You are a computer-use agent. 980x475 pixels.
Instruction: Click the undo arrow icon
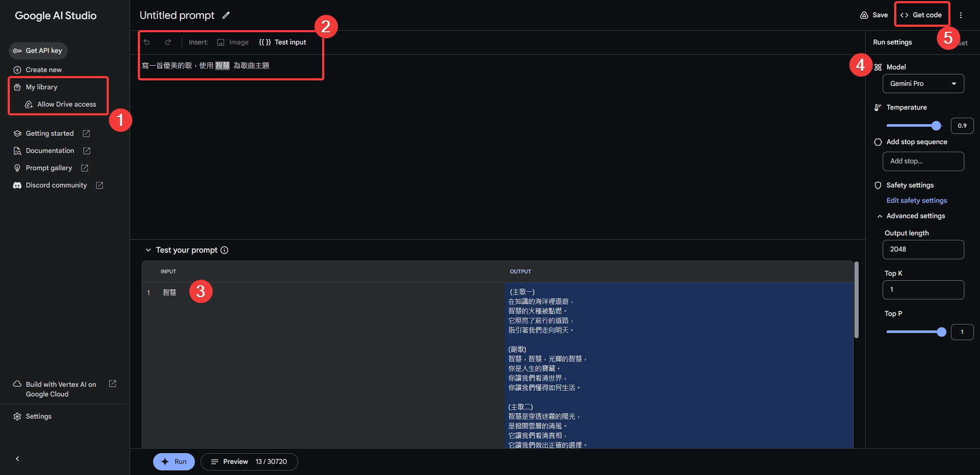(147, 42)
